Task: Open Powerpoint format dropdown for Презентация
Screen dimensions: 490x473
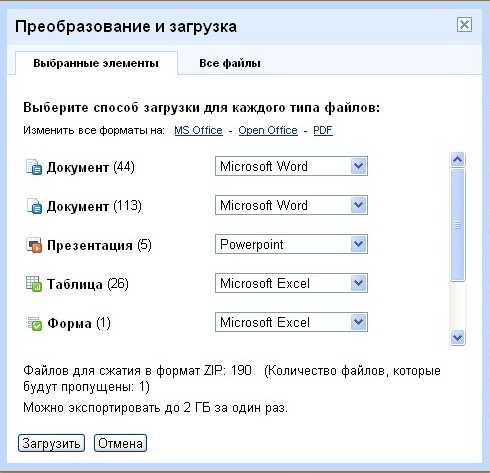Action: coord(291,244)
